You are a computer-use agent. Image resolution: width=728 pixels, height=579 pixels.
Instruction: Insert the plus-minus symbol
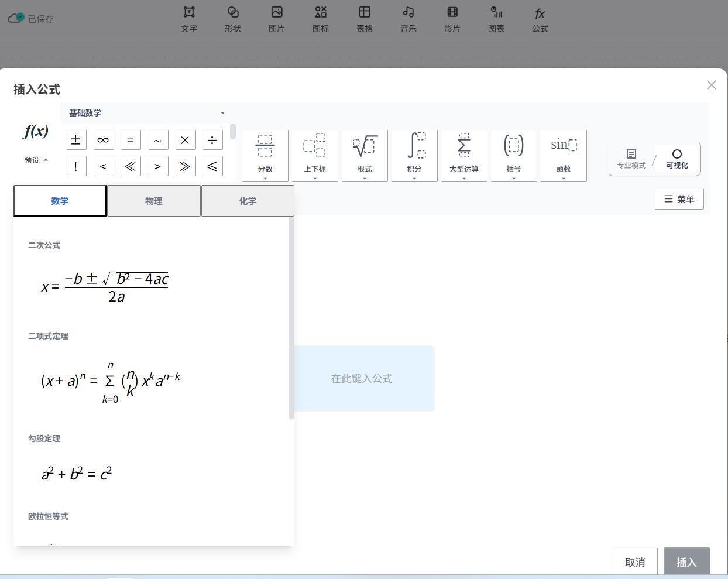pos(75,140)
